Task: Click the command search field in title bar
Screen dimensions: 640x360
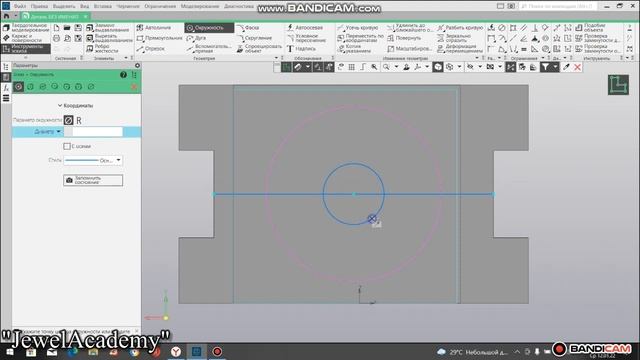Action: [x=558, y=6]
